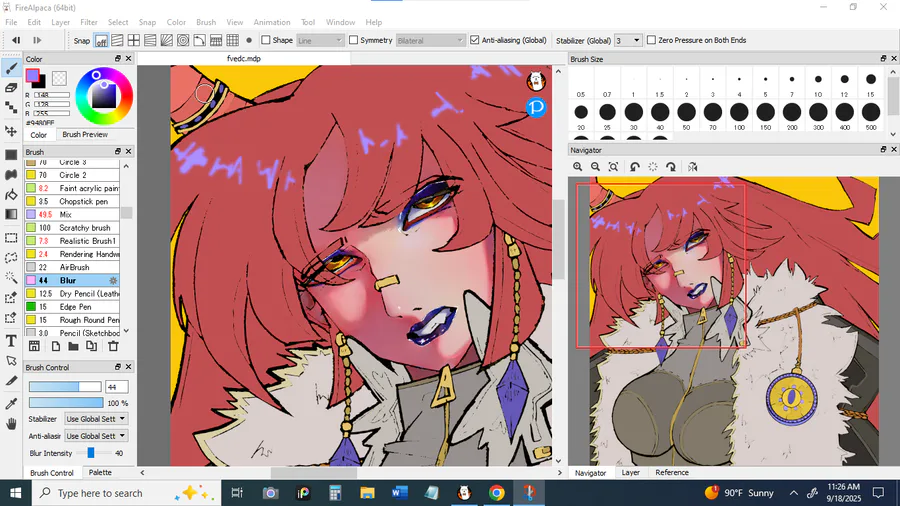Viewport: 900px width, 506px height.
Task: Switch to the Palette tab
Action: click(x=100, y=472)
